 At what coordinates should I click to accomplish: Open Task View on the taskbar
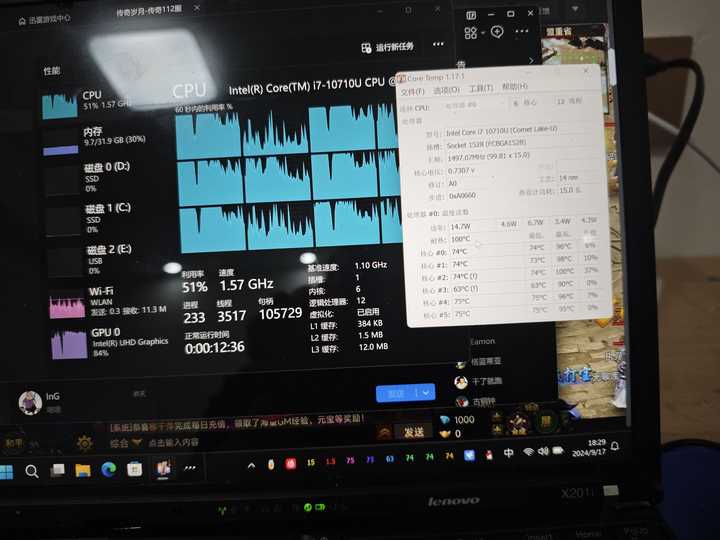click(x=57, y=470)
